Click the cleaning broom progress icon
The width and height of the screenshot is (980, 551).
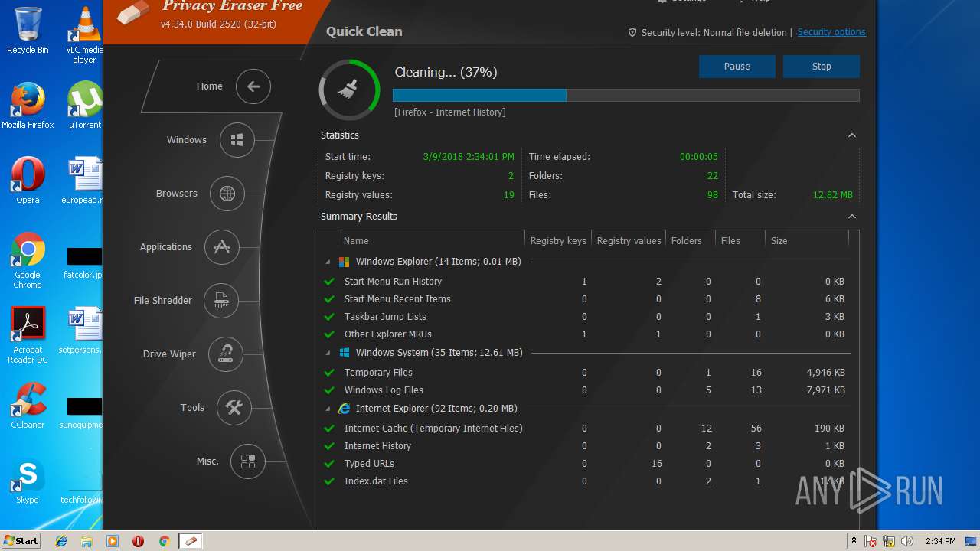click(x=349, y=90)
